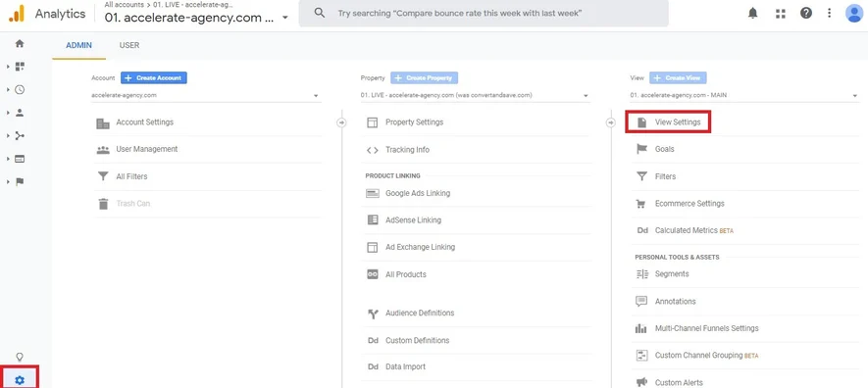Image resolution: width=868 pixels, height=388 pixels.
Task: Expand the Acquisition sidebar arrow
Action: [8, 136]
